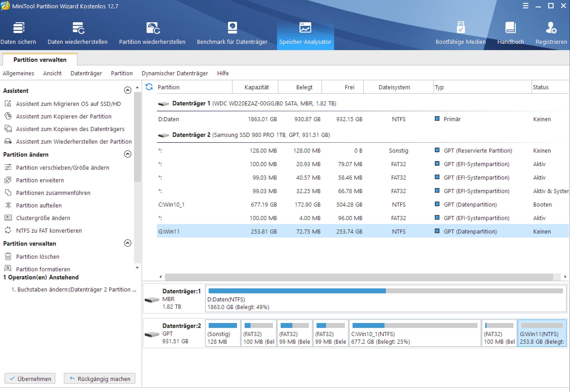Collapse the Assistent section
Viewport: 570px width, 392px height.
pyautogui.click(x=127, y=90)
